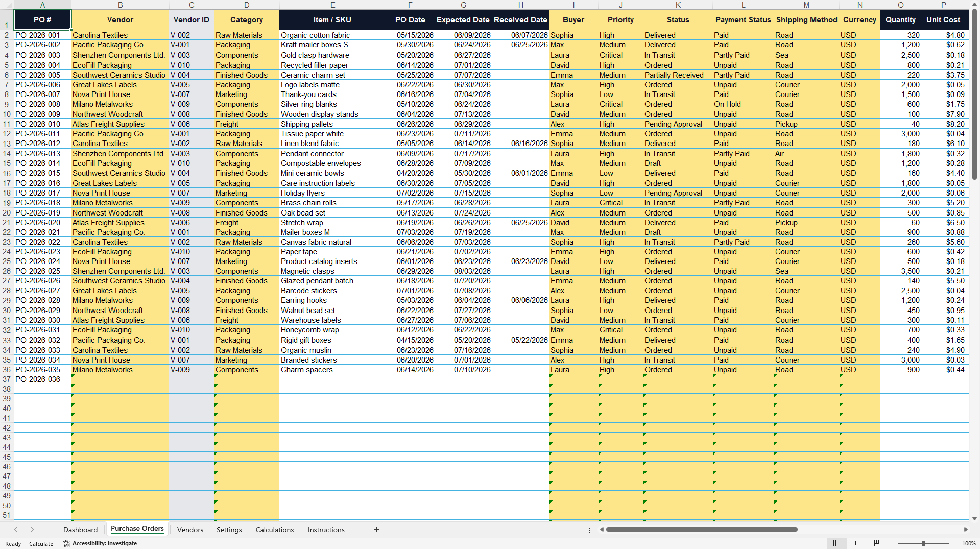Click the 'Unit Cost' header cell

tap(943, 20)
